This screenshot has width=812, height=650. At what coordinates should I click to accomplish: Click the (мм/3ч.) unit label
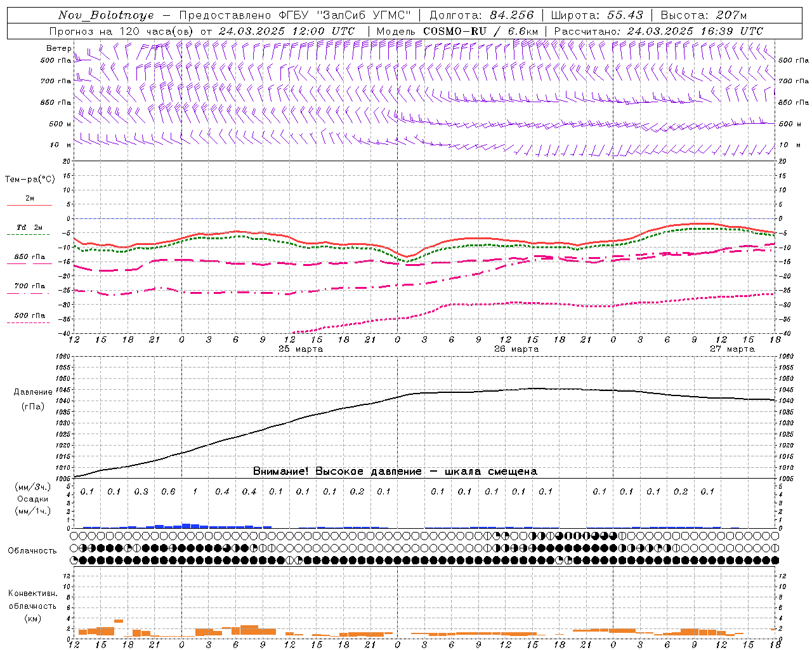33,487
